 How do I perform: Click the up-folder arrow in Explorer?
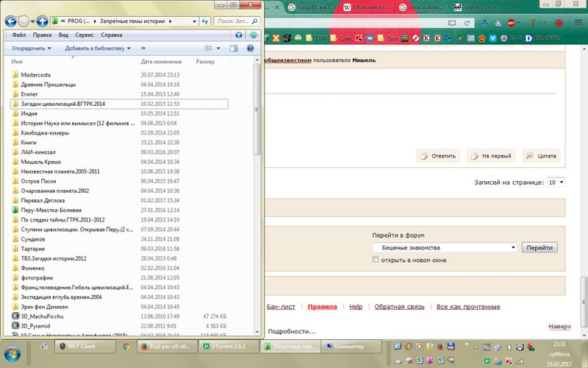(41, 21)
